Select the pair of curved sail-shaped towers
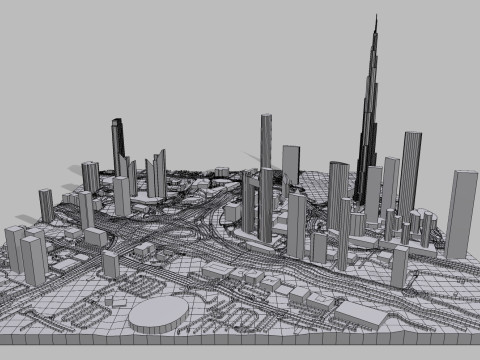The image size is (480, 360). point(156,174)
